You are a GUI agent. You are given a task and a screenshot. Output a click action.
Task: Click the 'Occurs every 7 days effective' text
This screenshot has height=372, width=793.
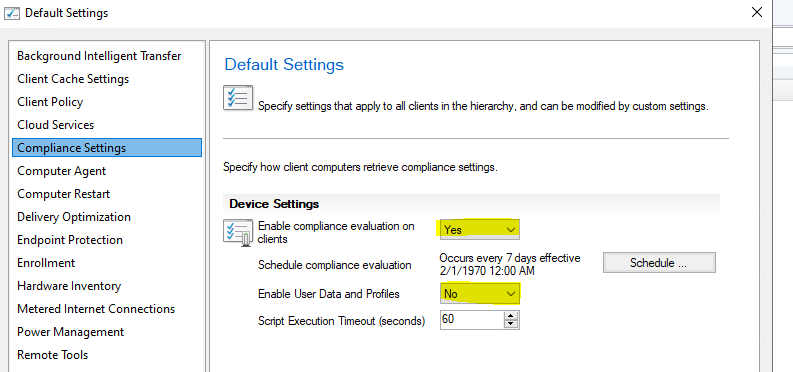(510, 258)
